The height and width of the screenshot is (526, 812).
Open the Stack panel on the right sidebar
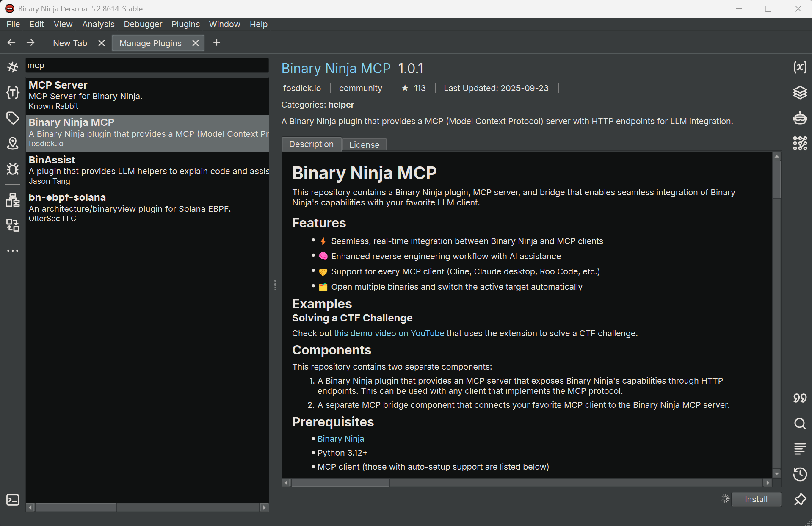(800, 93)
